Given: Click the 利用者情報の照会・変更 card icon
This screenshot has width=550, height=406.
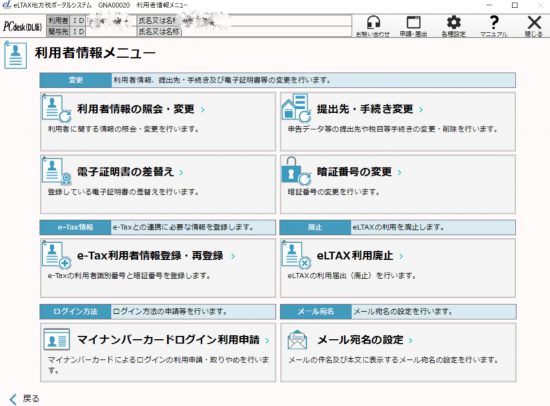Looking at the screenshot, I should coord(56,109).
